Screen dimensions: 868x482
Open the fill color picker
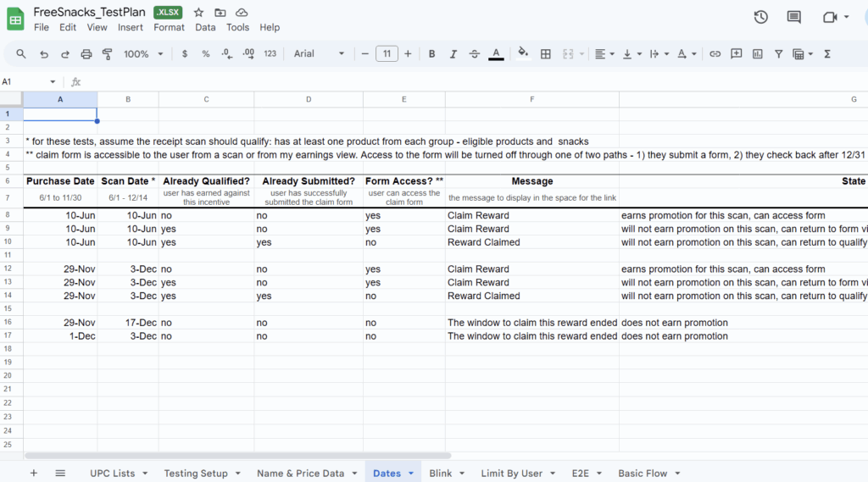coord(523,54)
